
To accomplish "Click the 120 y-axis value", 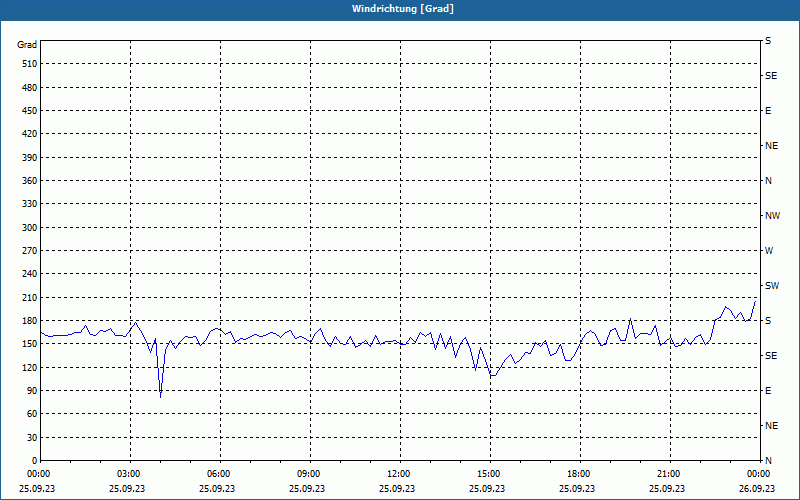I will [30, 367].
